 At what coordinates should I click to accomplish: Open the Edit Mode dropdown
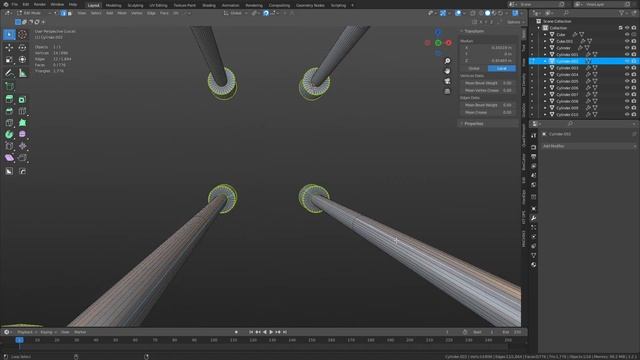(34, 13)
